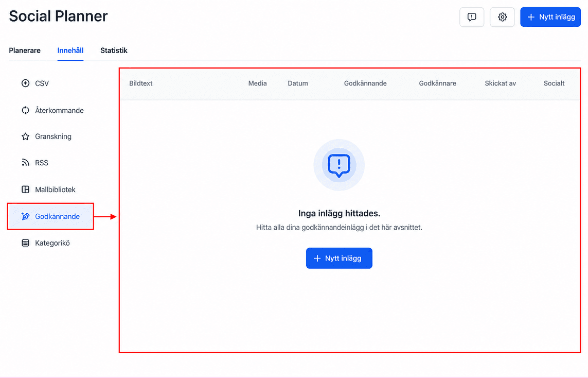Click the Socialt column header
588x378 pixels.
point(554,83)
